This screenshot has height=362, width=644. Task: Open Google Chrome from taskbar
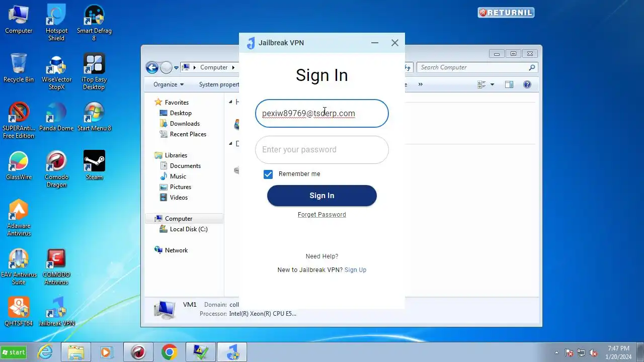(x=170, y=352)
